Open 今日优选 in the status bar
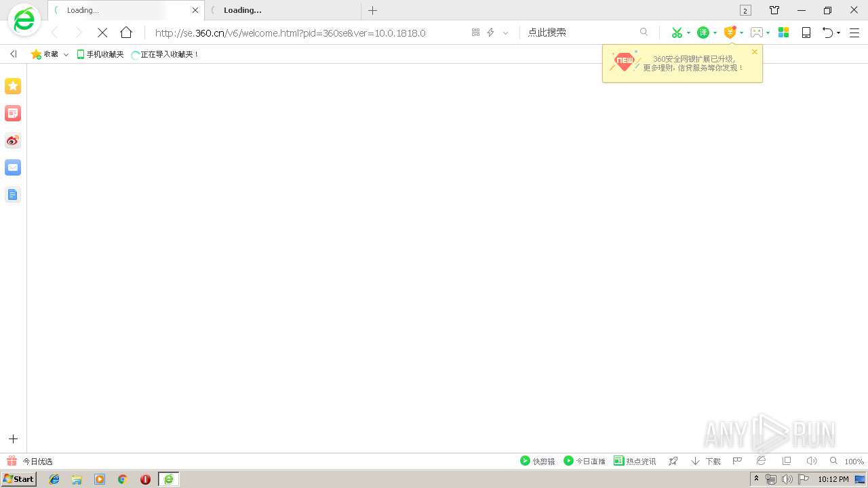This screenshot has width=868, height=488. [29, 461]
